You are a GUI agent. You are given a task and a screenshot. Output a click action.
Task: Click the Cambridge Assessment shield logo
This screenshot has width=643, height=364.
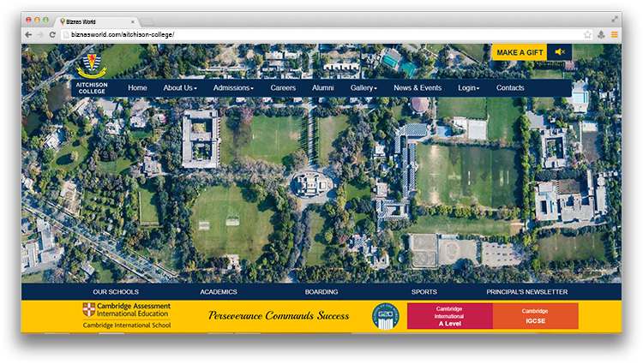(88, 309)
